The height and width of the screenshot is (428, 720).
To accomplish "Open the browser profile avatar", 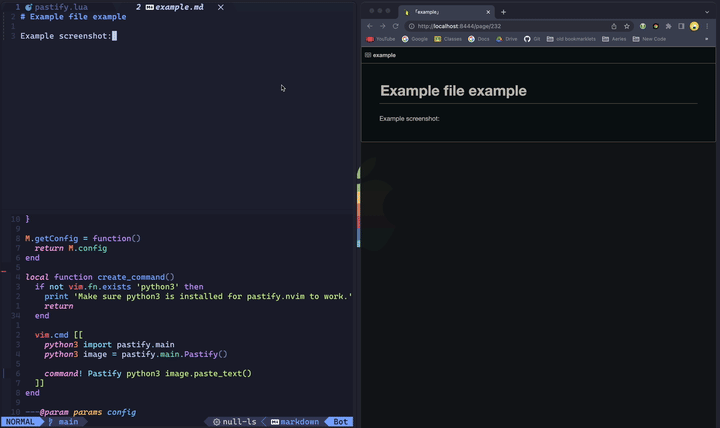I will point(694,26).
